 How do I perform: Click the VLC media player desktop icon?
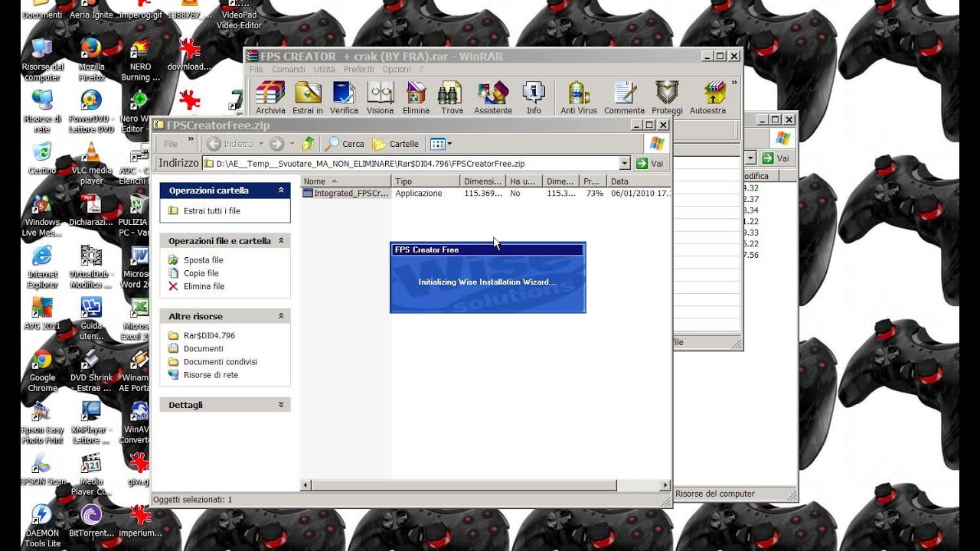point(91,164)
